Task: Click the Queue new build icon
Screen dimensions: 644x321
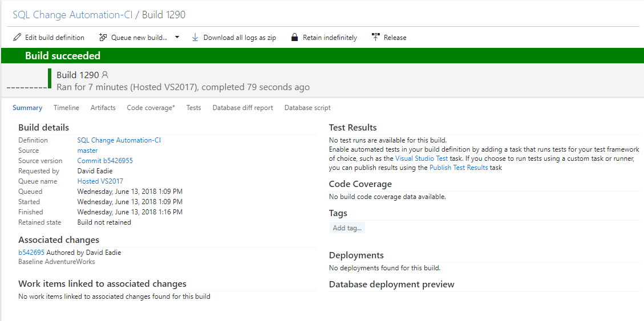Action: 103,38
